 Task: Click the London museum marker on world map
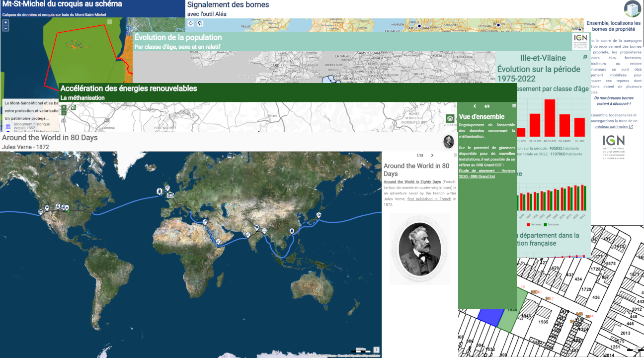coord(170,194)
